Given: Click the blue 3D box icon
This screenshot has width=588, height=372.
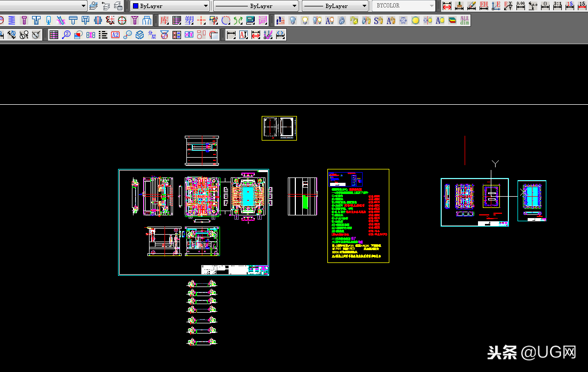Looking at the screenshot, I should 139,35.
